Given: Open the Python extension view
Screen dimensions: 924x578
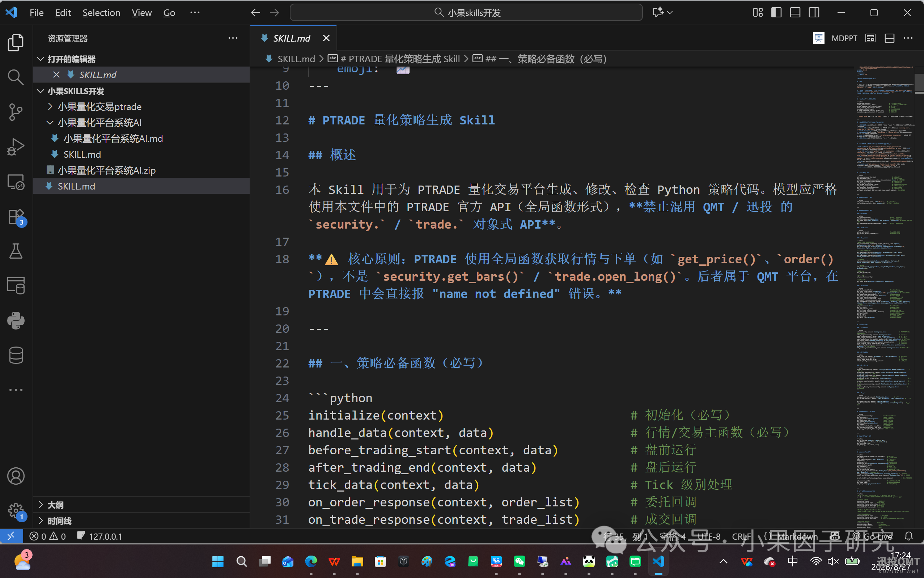Looking at the screenshot, I should click(x=16, y=320).
